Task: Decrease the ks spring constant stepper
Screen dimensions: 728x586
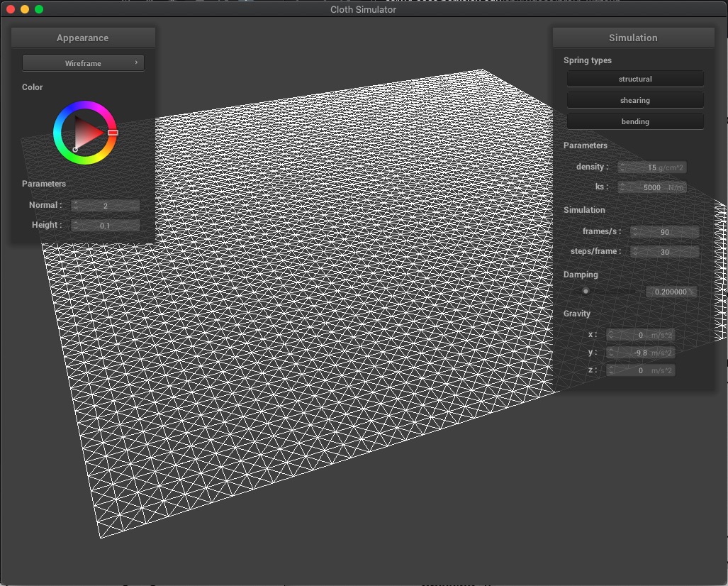Action: (622, 189)
